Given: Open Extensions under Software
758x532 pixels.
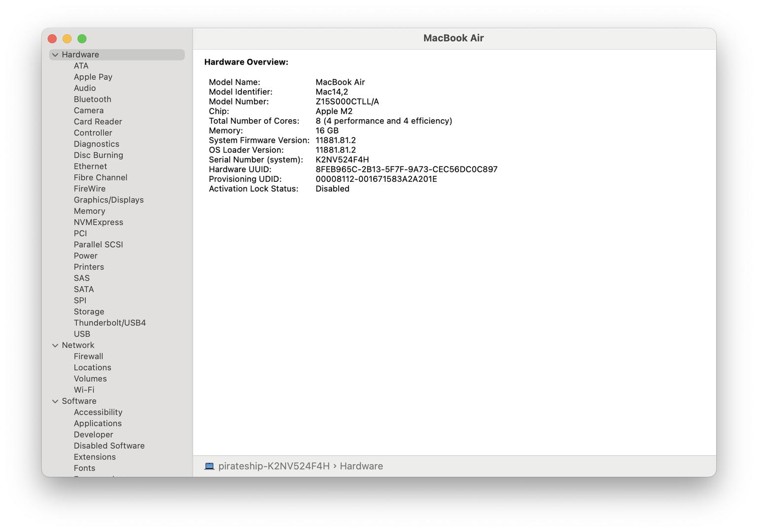Looking at the screenshot, I should (x=95, y=457).
